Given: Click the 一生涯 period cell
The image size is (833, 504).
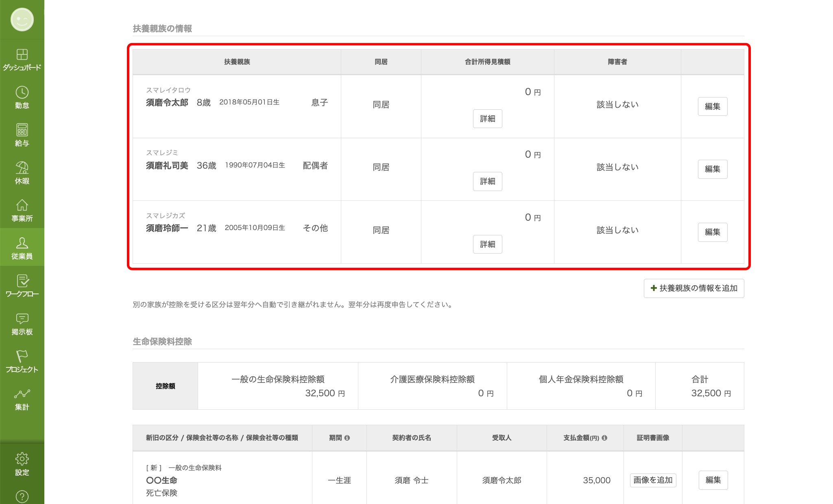Looking at the screenshot, I should click(x=339, y=480).
